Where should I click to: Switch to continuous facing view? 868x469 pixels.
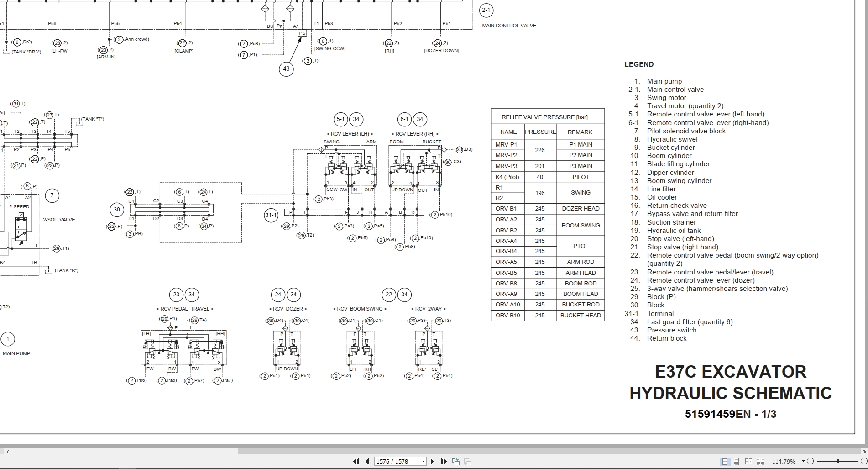(x=760, y=462)
